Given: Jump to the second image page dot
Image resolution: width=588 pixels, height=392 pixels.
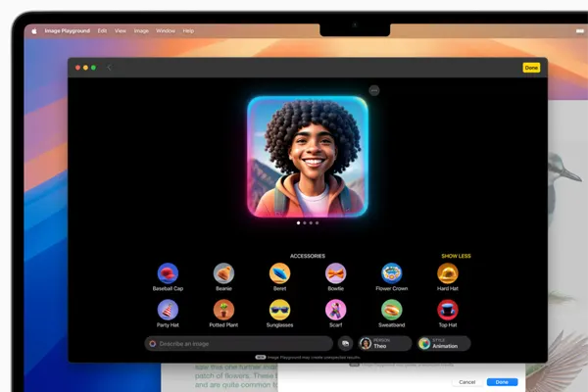Looking at the screenshot, I should (x=305, y=222).
